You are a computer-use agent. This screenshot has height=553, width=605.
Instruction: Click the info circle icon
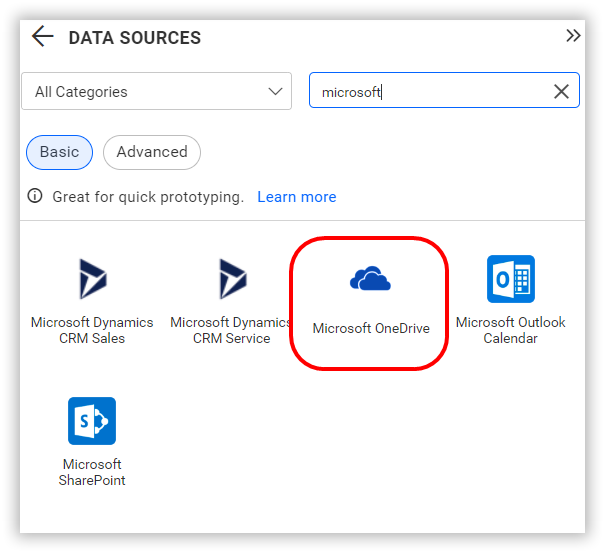click(x=35, y=196)
